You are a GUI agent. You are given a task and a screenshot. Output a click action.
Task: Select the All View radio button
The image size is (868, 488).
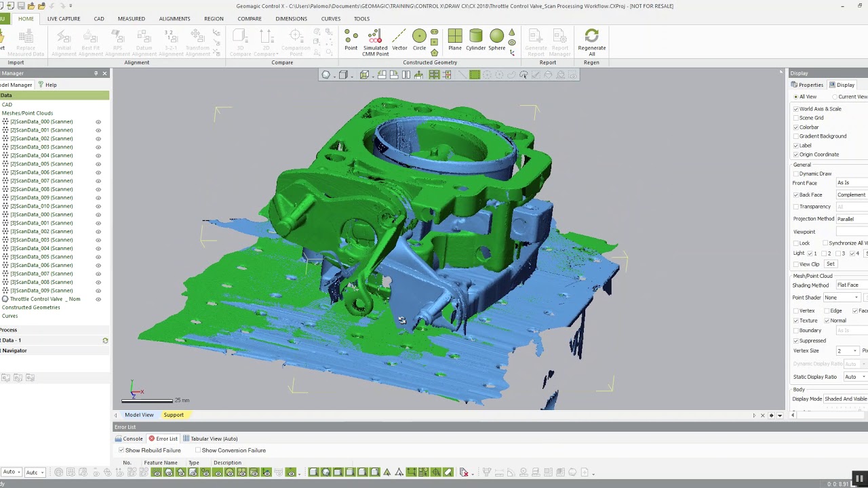[x=796, y=97]
